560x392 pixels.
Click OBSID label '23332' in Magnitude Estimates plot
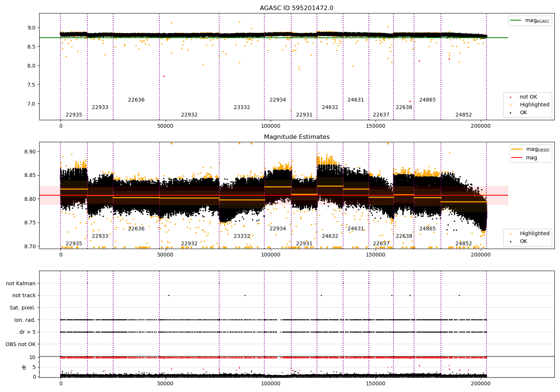(x=242, y=236)
